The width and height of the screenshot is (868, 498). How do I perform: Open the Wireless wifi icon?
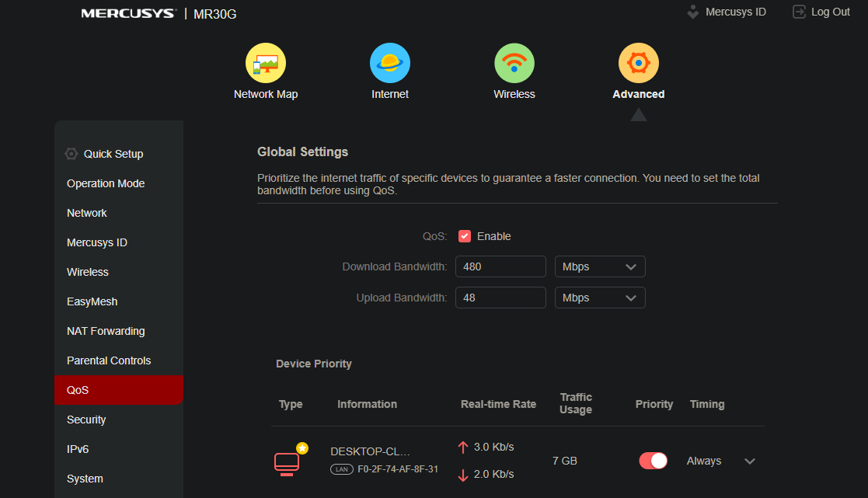(514, 63)
